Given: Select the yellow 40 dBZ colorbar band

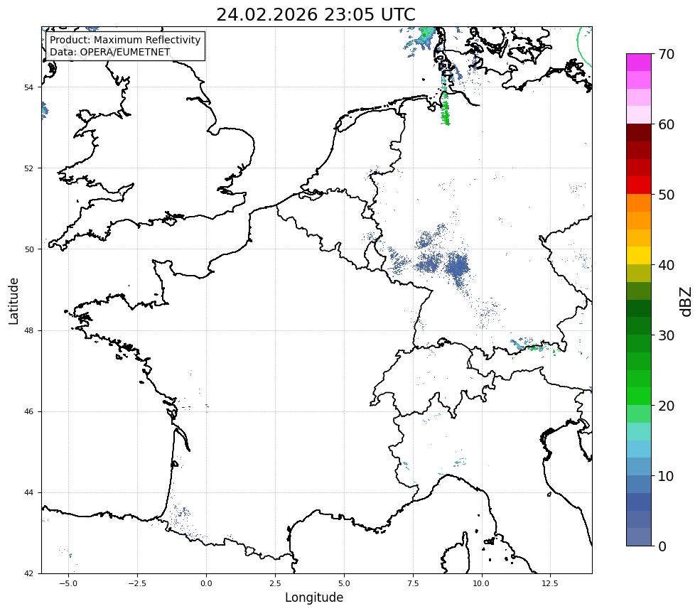Looking at the screenshot, I should pos(638,256).
